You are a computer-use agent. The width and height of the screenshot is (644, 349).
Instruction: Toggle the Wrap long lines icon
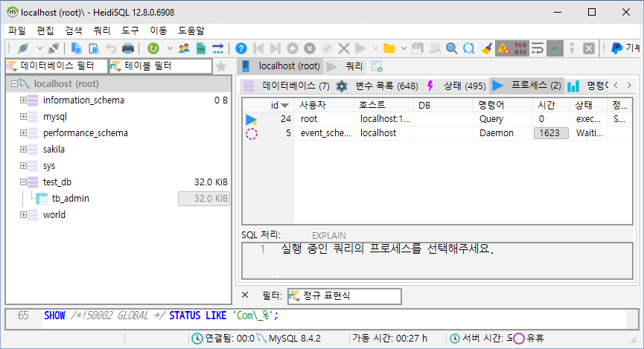538,48
